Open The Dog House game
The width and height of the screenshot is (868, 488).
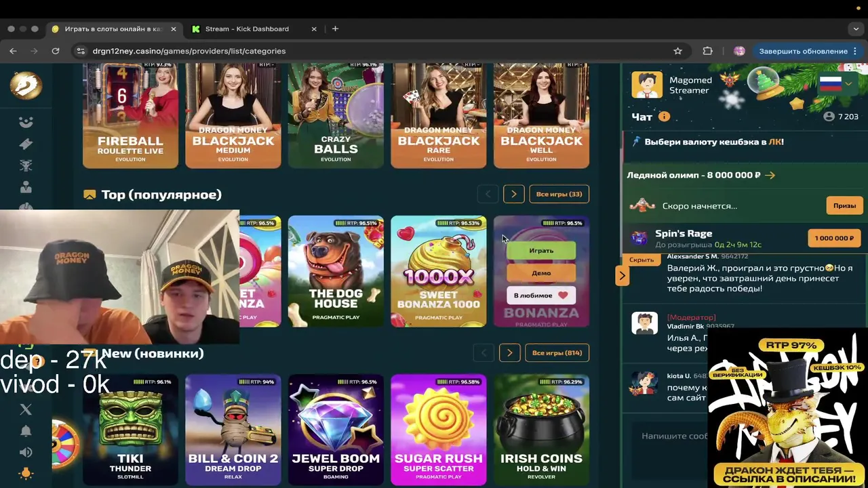tap(336, 271)
